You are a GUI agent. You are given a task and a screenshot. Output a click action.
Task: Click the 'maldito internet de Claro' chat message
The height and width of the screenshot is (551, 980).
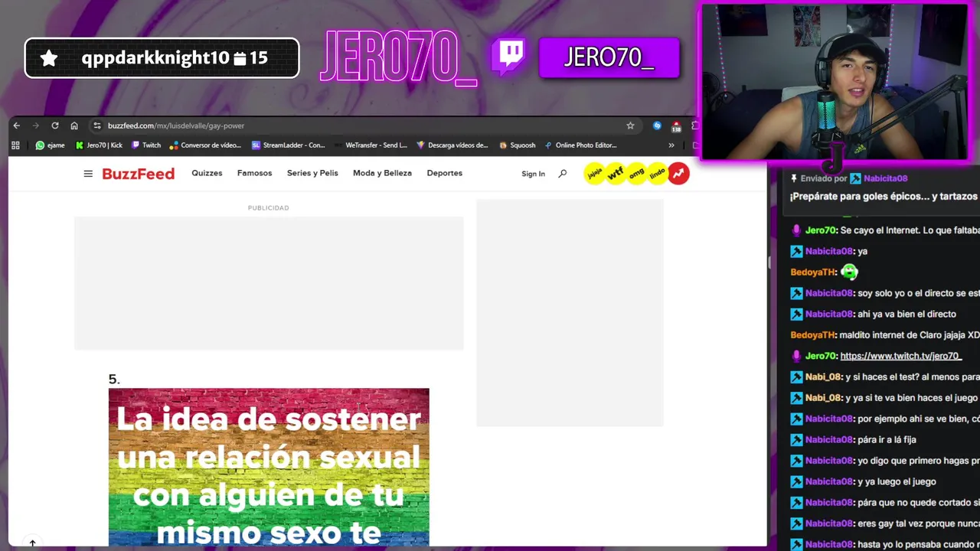909,335
